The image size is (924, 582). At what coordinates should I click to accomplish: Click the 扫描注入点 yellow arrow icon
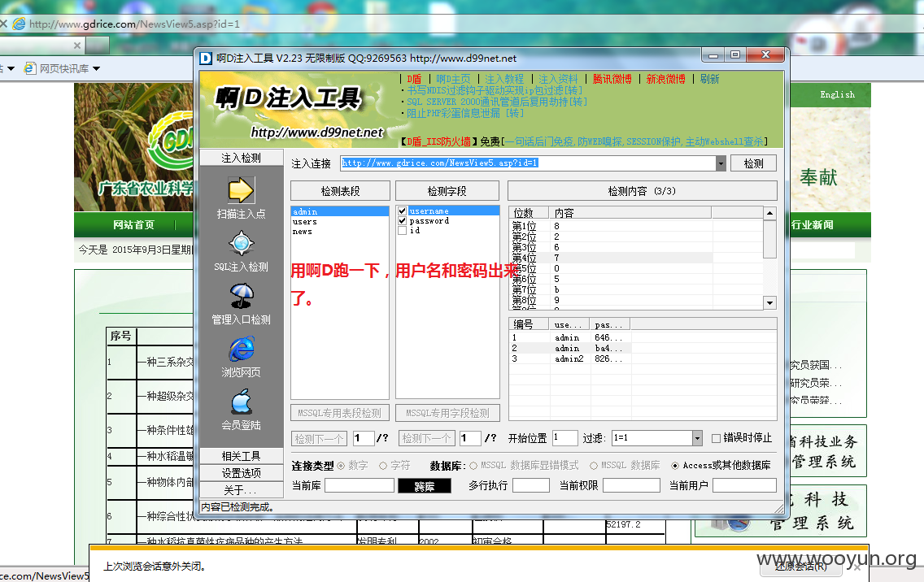point(241,190)
